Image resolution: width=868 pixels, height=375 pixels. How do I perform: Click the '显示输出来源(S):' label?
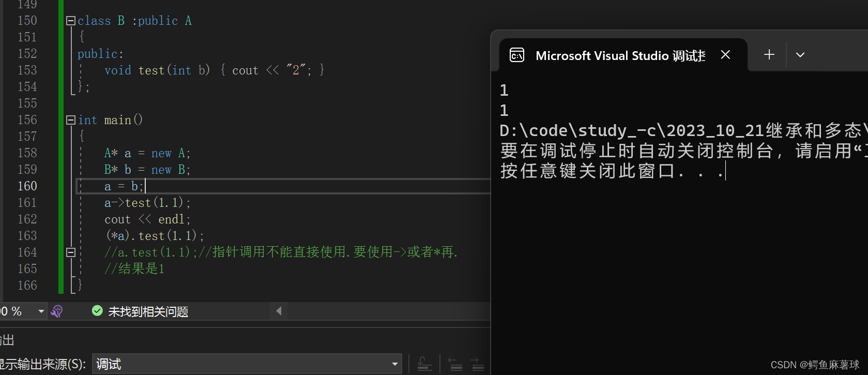(x=43, y=364)
